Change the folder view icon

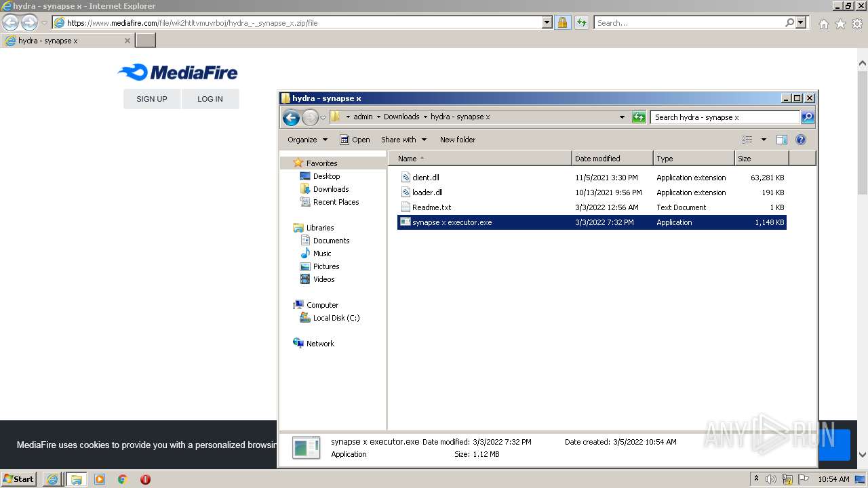click(747, 140)
